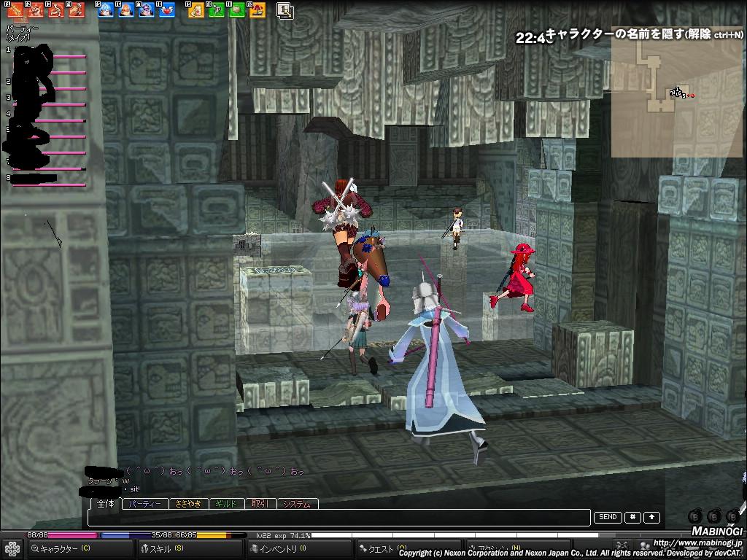The image size is (747, 560).
Task: Click the 22:4 in-game clock
Action: point(530,38)
